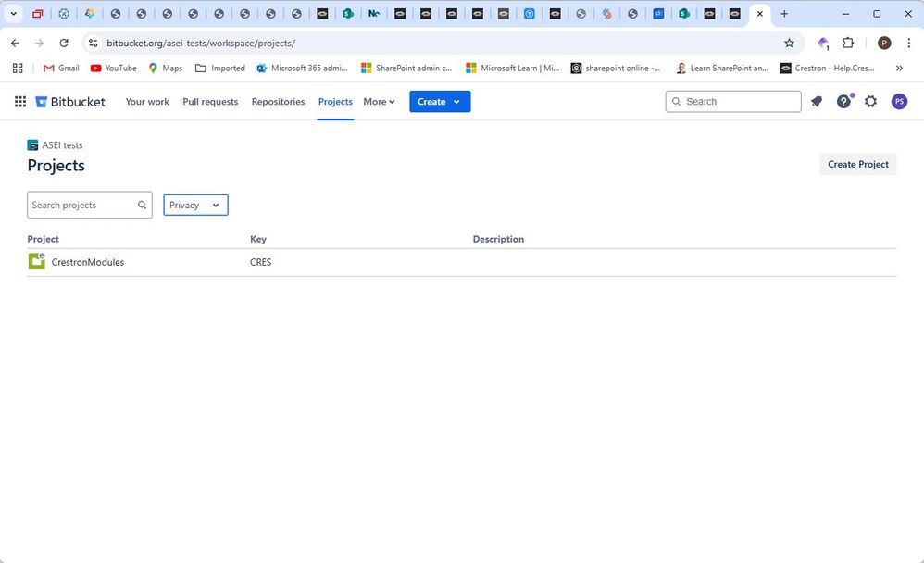
Task: Click the Description column header
Action: pyautogui.click(x=498, y=239)
